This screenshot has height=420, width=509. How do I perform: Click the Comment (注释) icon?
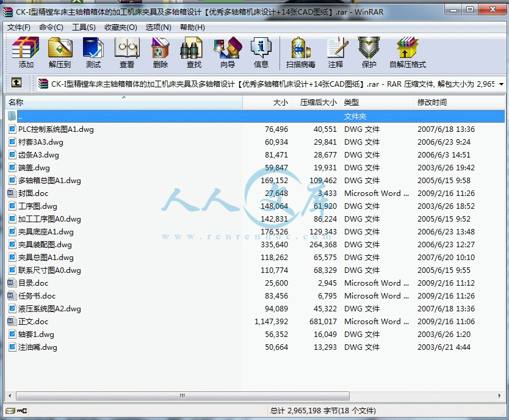tap(336, 52)
